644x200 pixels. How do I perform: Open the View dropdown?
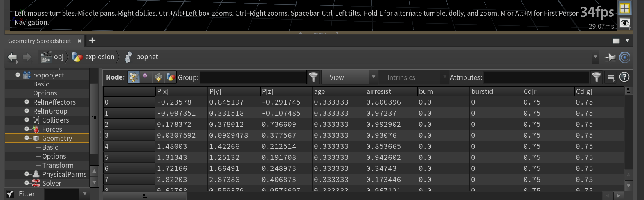349,77
